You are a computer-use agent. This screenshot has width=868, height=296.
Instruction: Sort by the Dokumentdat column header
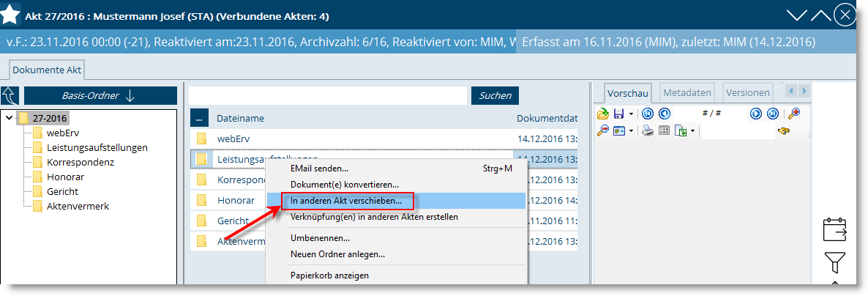[547, 118]
